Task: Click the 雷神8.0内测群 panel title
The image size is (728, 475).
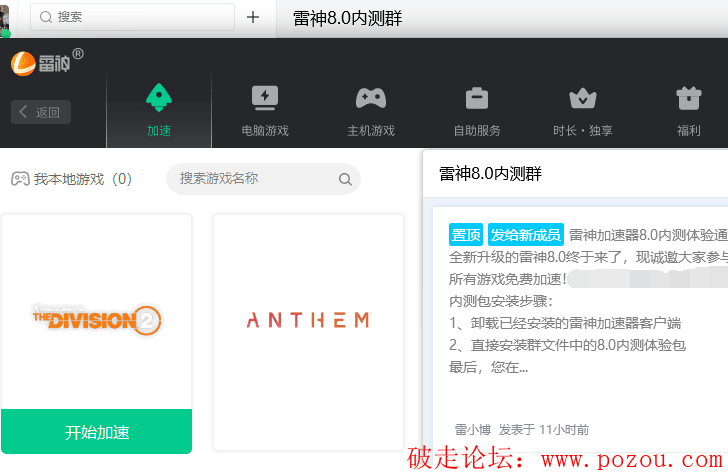Action: 490,174
